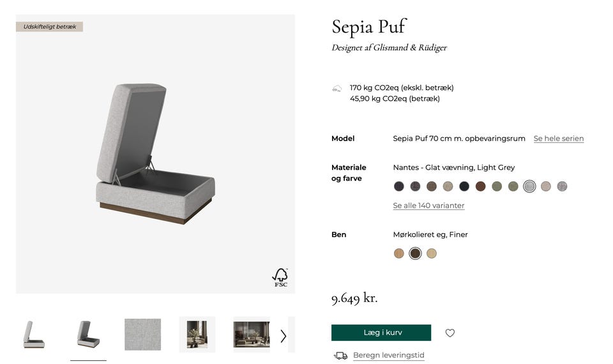The width and height of the screenshot is (613, 364).
Task: Select first open-lid pouf thumbnail
Action: 34,335
